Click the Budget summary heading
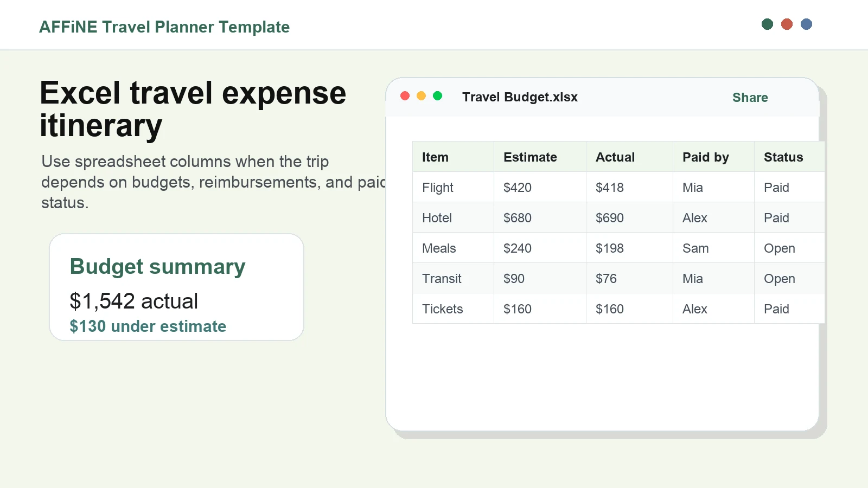This screenshot has width=868, height=488. (157, 267)
